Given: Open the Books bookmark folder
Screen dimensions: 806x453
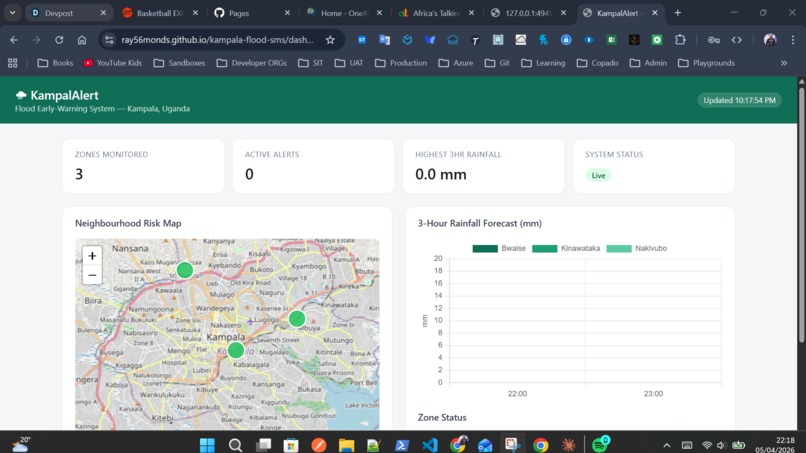Looking at the screenshot, I should (56, 63).
